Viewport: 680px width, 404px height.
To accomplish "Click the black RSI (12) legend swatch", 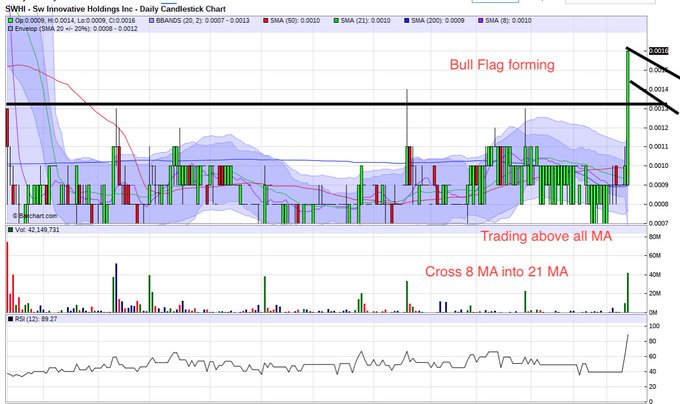I will (x=10, y=319).
